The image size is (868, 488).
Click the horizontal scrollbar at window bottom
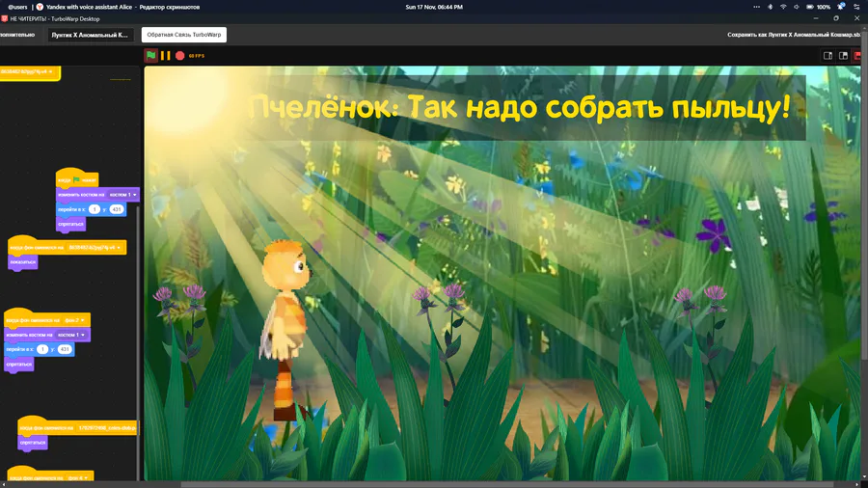506,485
